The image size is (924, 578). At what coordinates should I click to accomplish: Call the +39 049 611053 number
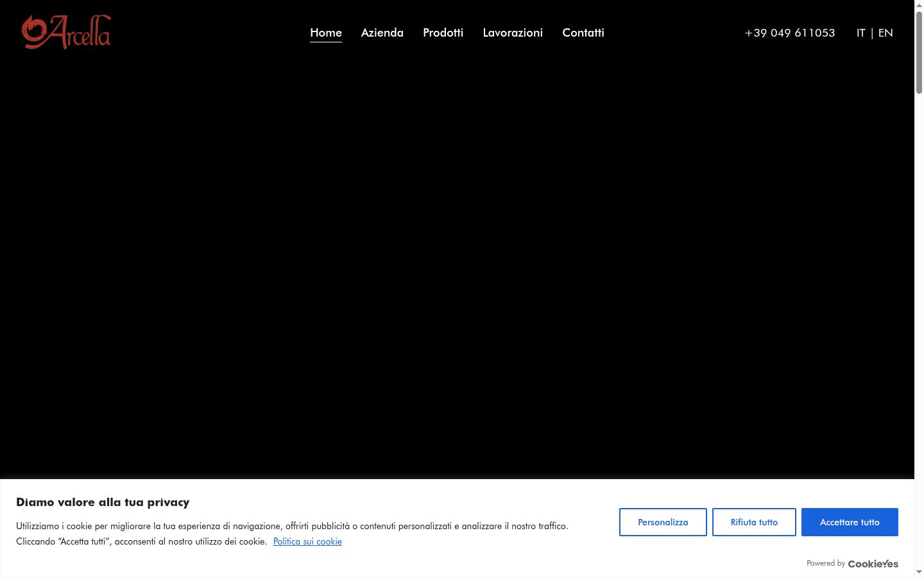tap(790, 33)
